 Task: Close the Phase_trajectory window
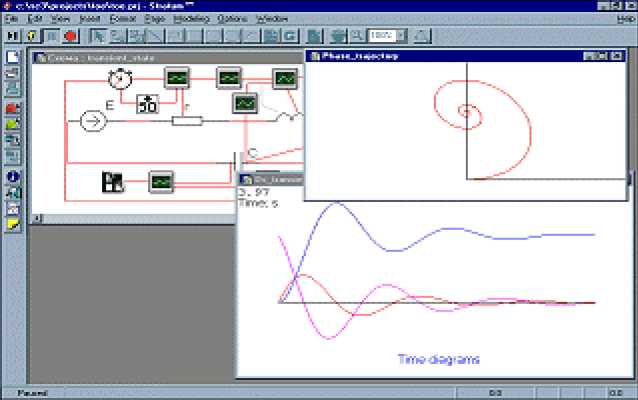617,56
